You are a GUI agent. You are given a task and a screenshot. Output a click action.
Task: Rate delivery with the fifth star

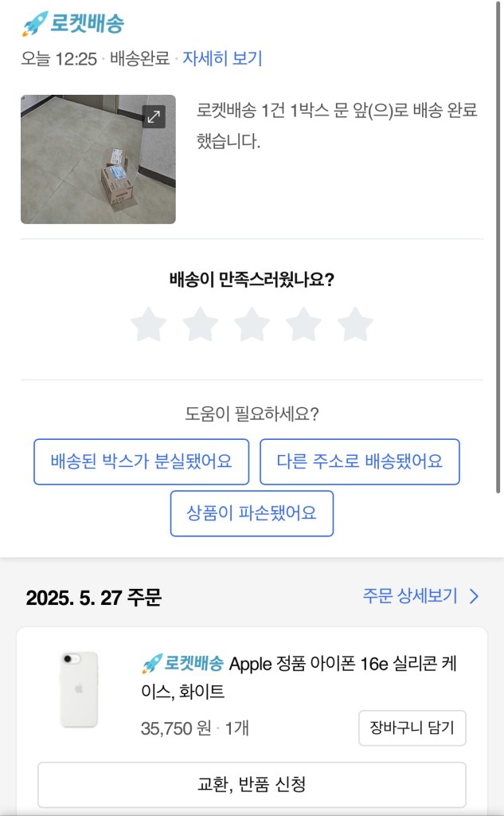click(x=355, y=325)
